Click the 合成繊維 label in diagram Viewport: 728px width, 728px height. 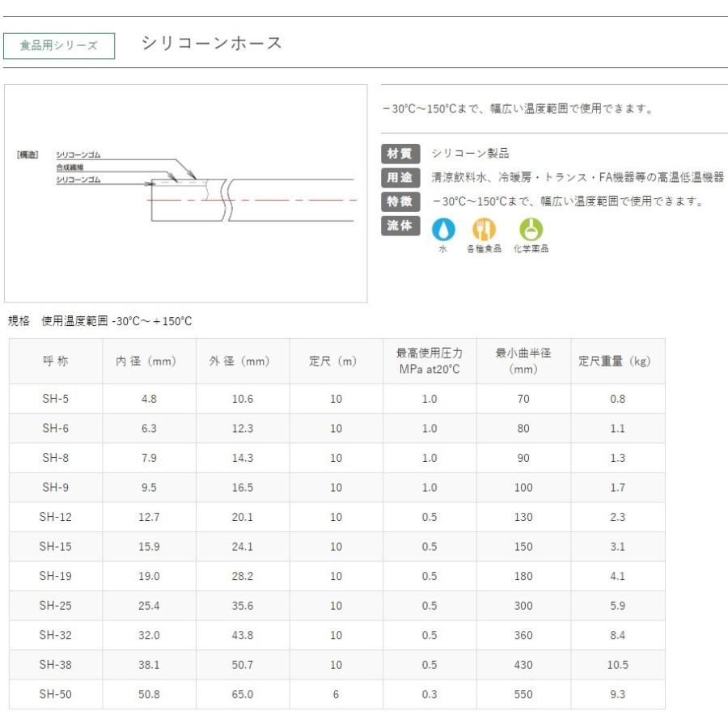(70, 167)
